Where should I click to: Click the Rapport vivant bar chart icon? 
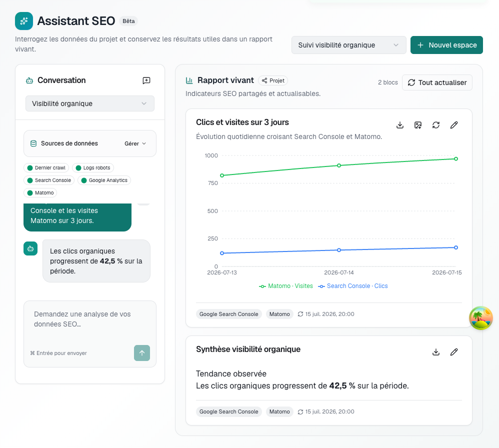189,80
